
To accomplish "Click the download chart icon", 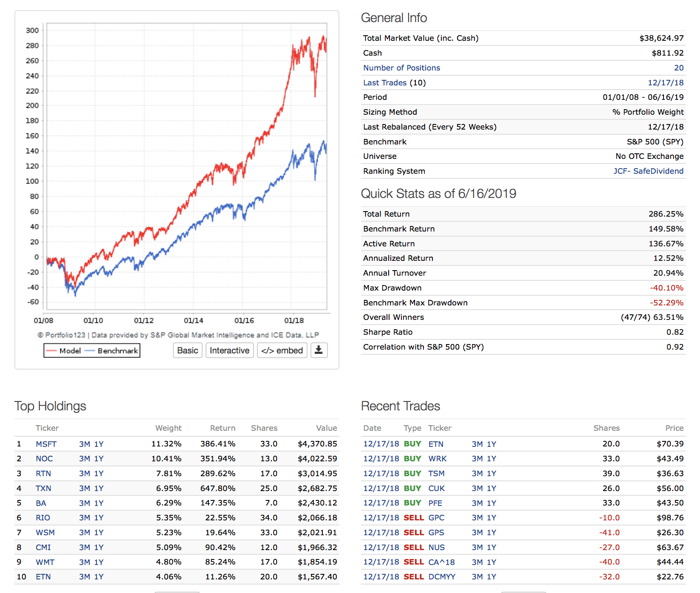I will 319,350.
